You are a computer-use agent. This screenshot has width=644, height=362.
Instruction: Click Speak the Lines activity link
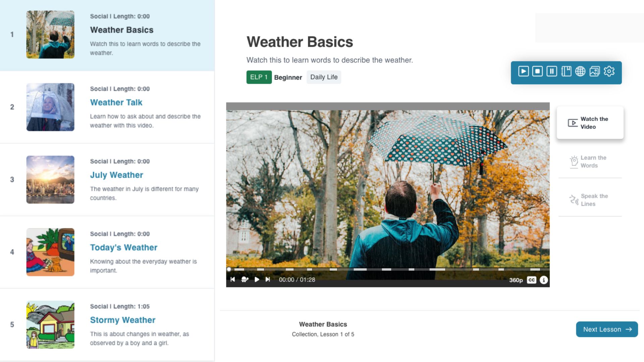(x=590, y=200)
